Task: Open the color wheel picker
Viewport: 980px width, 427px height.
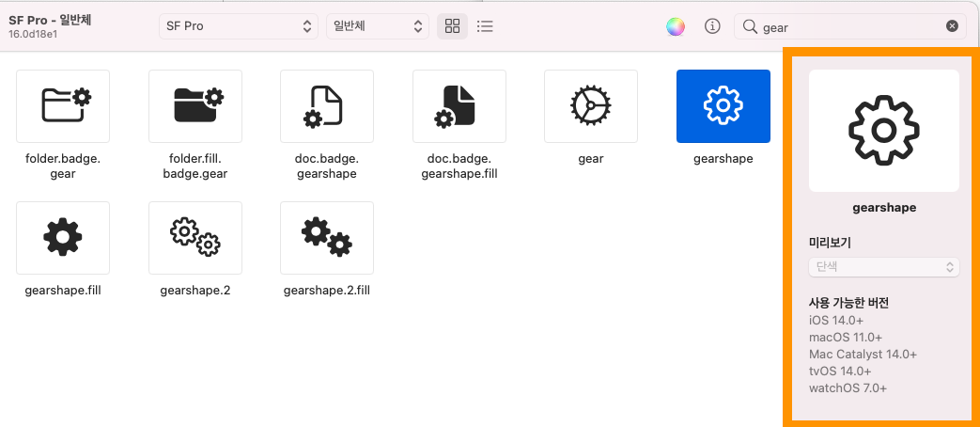Action: 675,26
